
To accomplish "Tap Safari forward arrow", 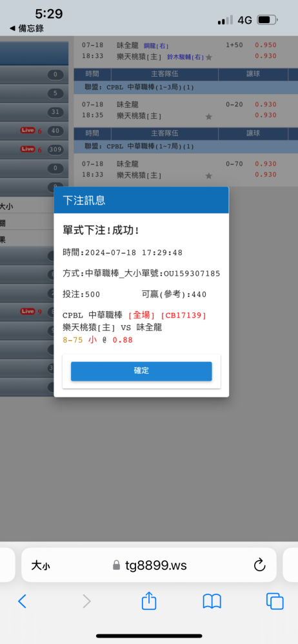I will (x=86, y=601).
